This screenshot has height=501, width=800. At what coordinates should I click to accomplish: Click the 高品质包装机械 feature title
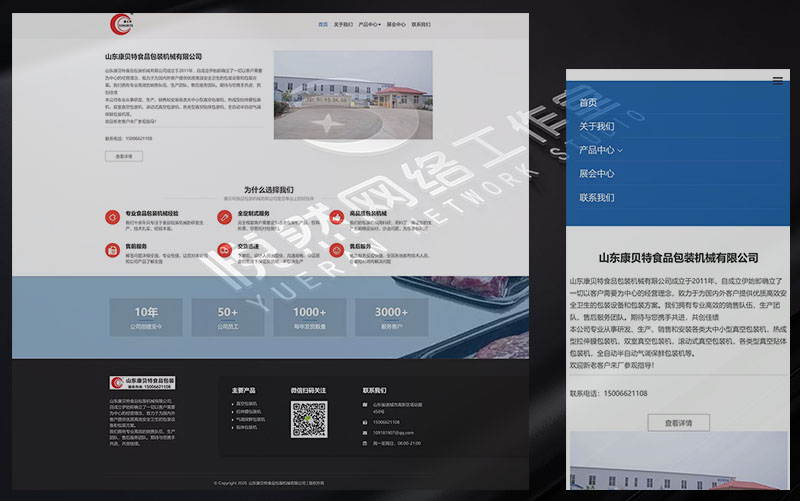pos(368,213)
